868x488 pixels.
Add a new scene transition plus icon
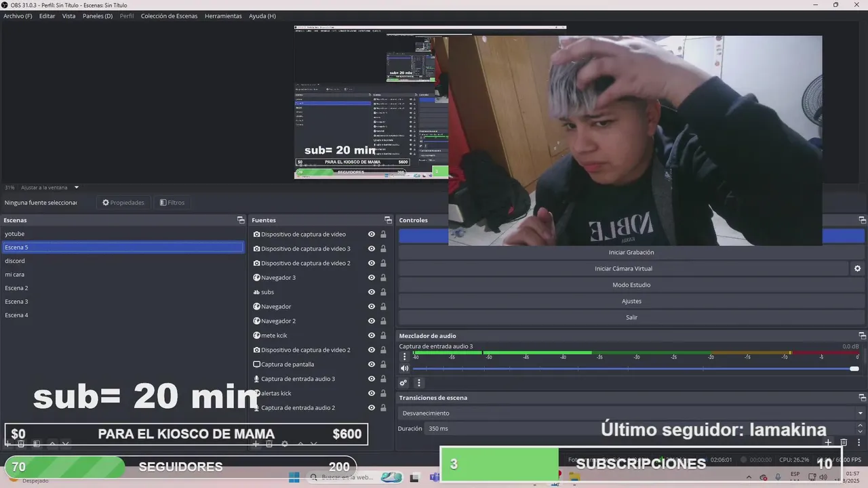(x=828, y=442)
